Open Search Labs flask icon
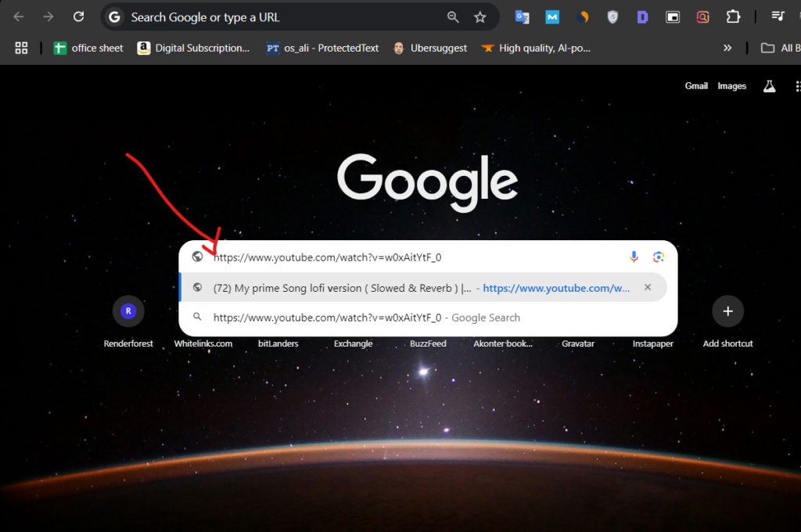 click(x=770, y=86)
